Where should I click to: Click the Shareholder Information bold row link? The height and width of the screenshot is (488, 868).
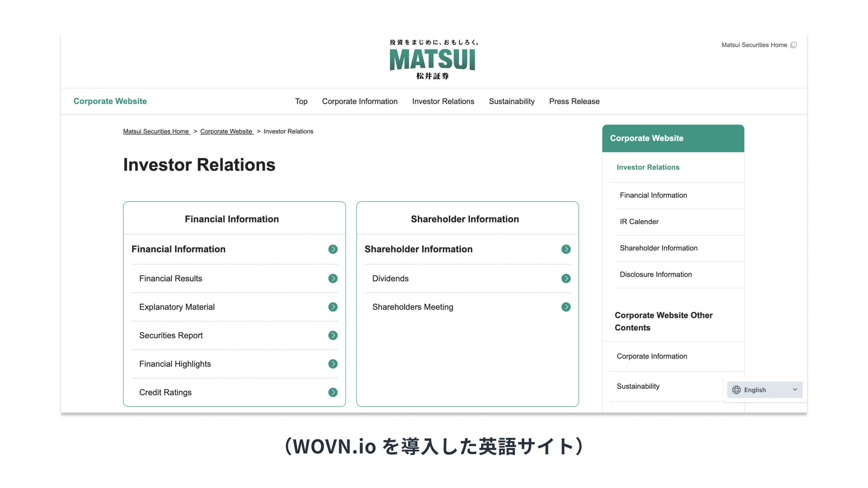418,249
